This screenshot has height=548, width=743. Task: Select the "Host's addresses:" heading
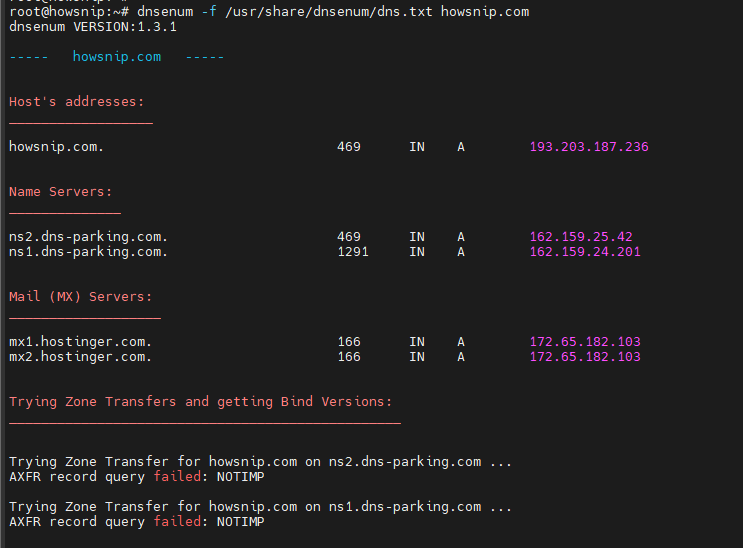pos(76,102)
